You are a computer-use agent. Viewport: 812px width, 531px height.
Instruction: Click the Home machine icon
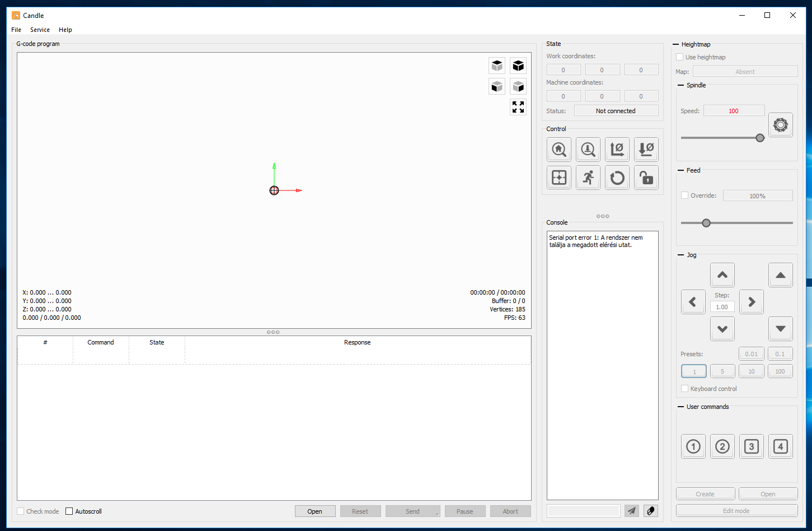click(x=559, y=150)
